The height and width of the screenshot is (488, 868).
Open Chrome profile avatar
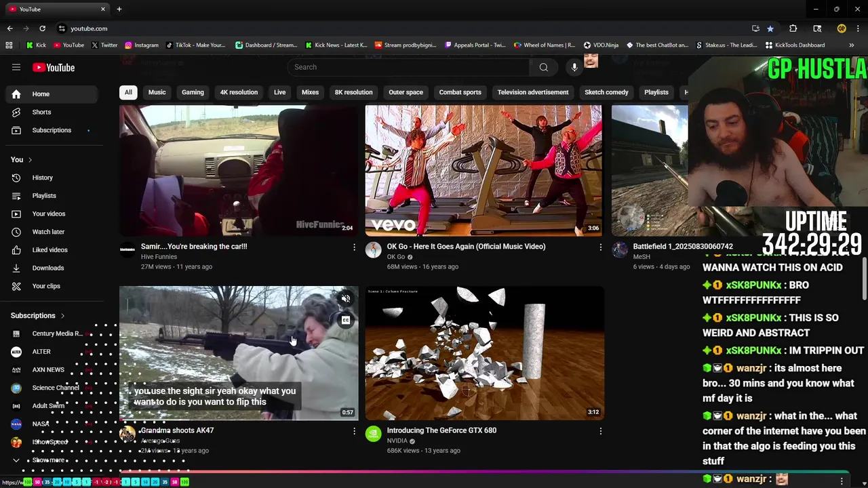tap(842, 28)
